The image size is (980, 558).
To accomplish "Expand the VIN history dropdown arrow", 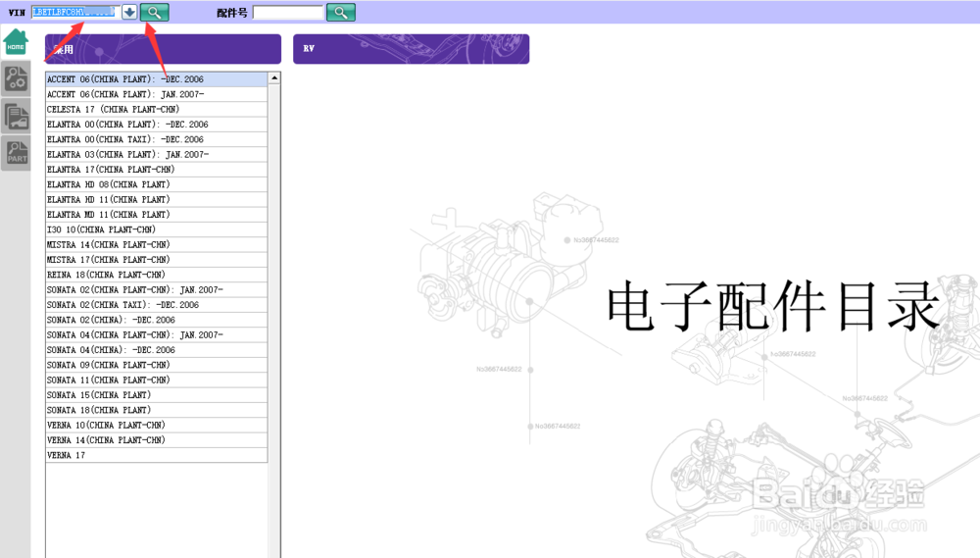I will pos(129,12).
